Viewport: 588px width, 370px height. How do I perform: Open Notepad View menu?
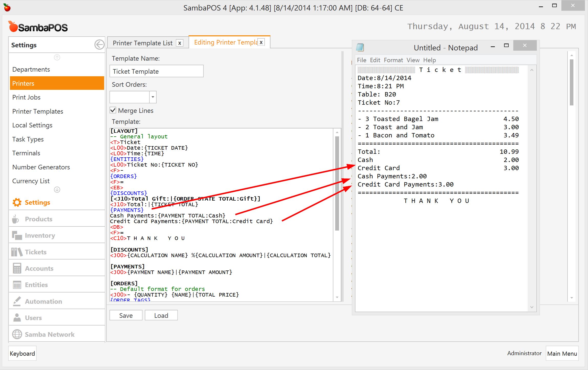(x=413, y=60)
